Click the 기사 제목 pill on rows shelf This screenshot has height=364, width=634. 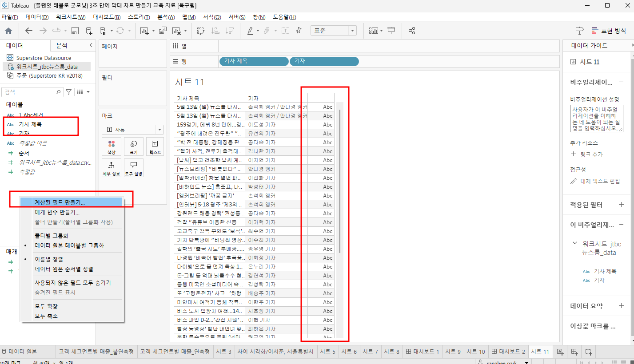click(254, 61)
